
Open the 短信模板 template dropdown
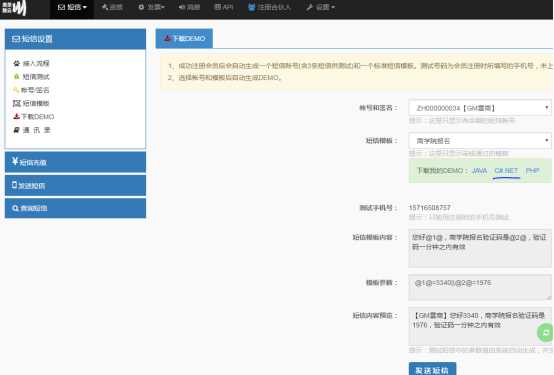coord(480,141)
